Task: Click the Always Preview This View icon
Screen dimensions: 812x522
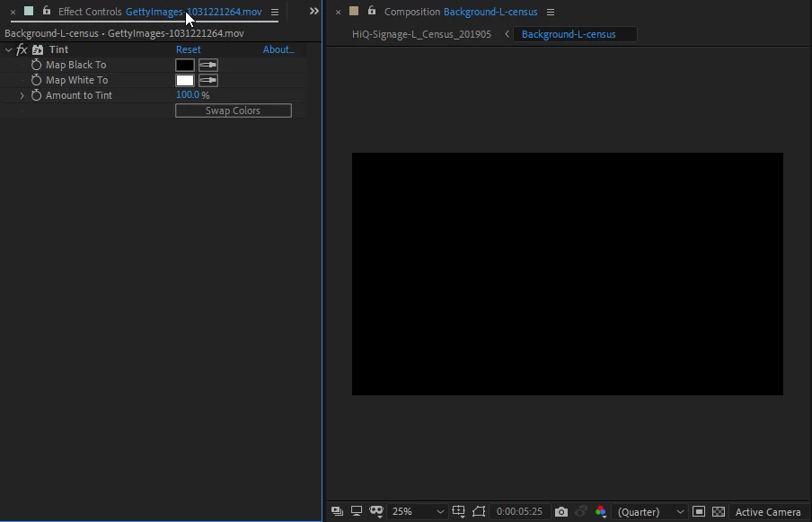Action: coord(337,511)
